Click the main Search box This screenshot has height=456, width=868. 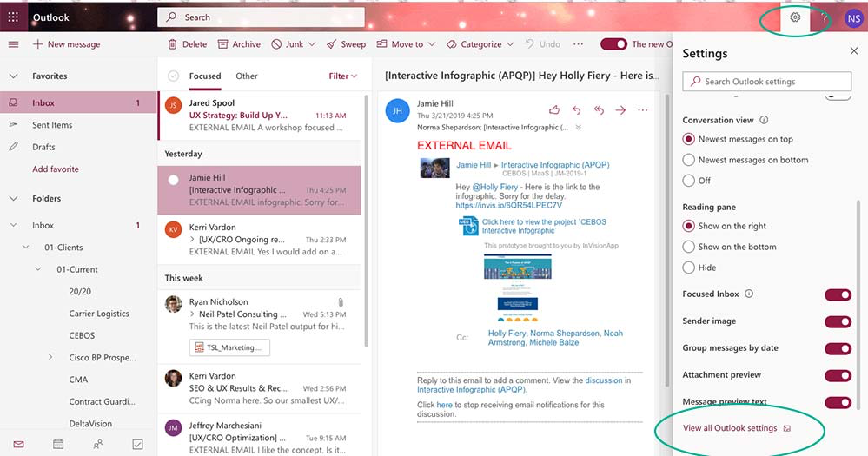(x=261, y=17)
